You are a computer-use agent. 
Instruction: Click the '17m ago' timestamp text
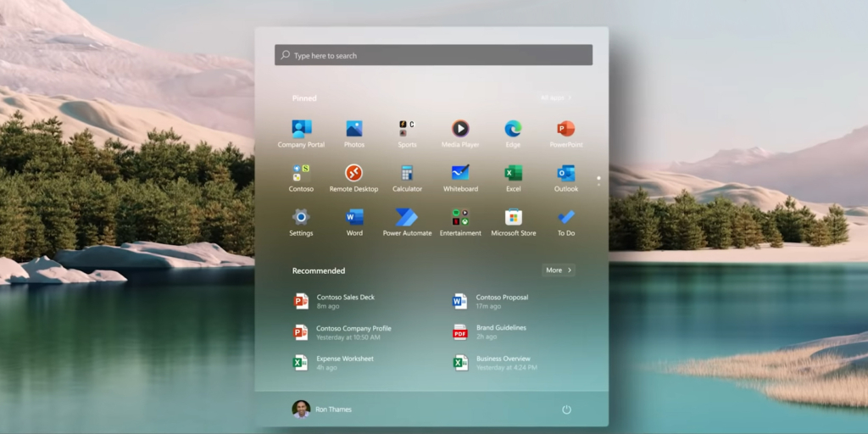(488, 306)
